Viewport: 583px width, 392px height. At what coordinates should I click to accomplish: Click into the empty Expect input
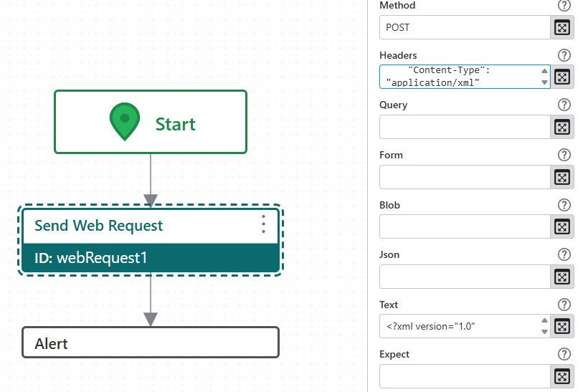(465, 376)
